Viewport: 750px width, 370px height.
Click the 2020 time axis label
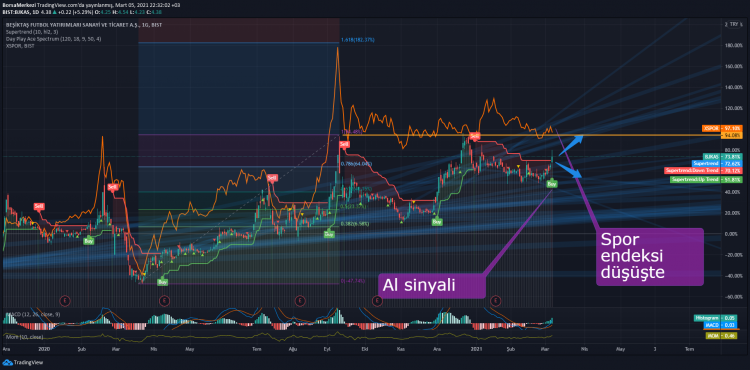(x=44, y=349)
